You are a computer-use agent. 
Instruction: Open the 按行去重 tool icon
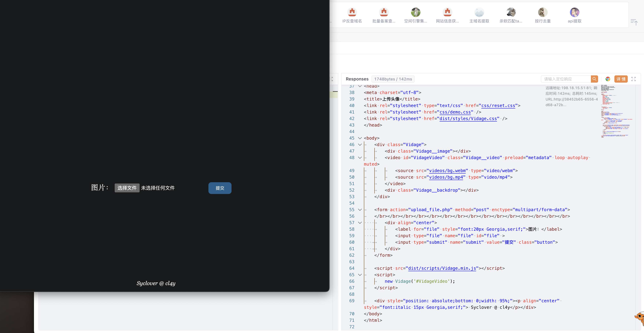[x=543, y=12]
